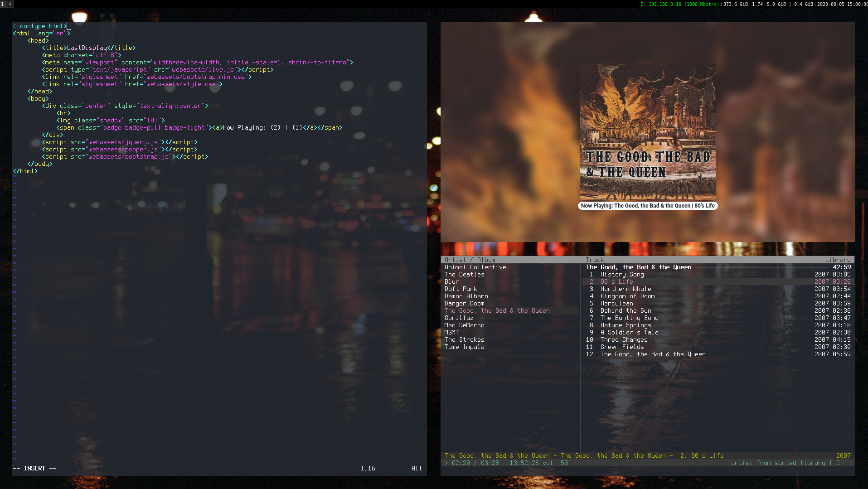Click the date and time in status bar
868x489 pixels.
[x=842, y=4]
